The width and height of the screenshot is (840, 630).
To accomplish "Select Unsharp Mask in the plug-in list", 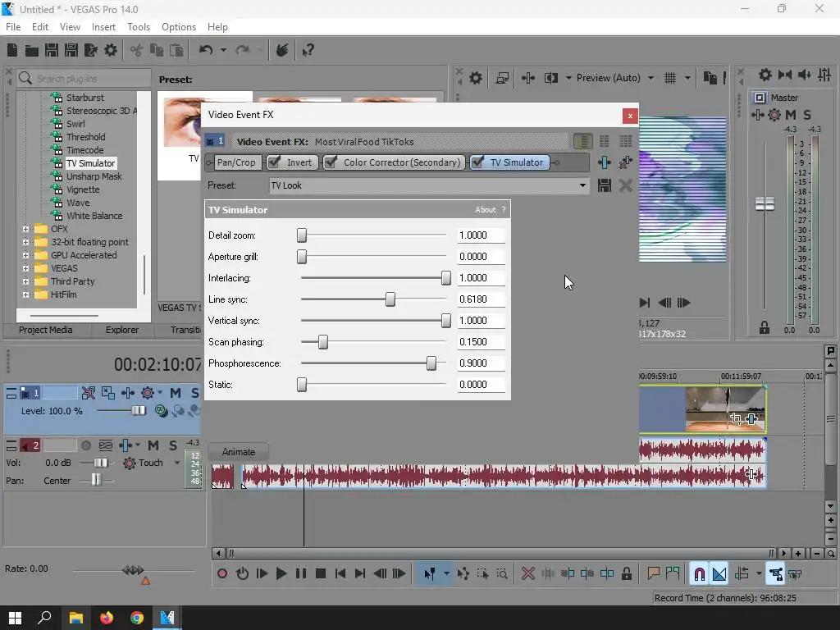I will [94, 177].
